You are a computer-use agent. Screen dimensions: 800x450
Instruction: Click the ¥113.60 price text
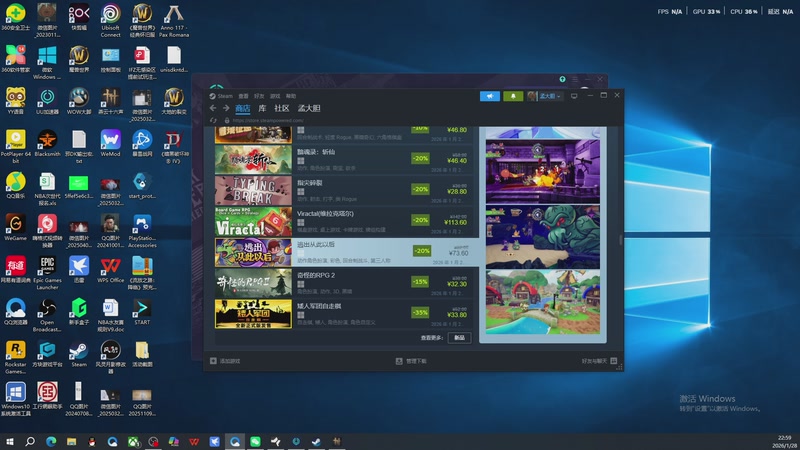tap(455, 222)
